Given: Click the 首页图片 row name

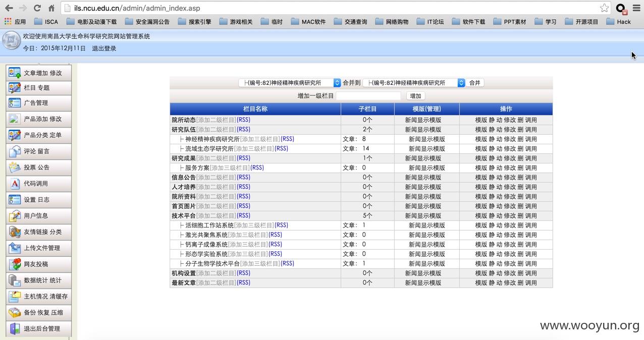Looking at the screenshot, I should (184, 206).
